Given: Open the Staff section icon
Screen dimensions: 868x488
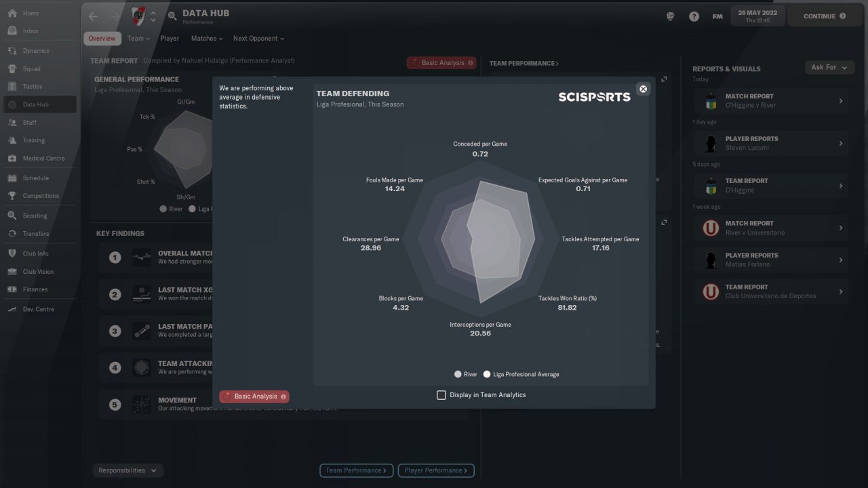Looking at the screenshot, I should click(x=12, y=123).
